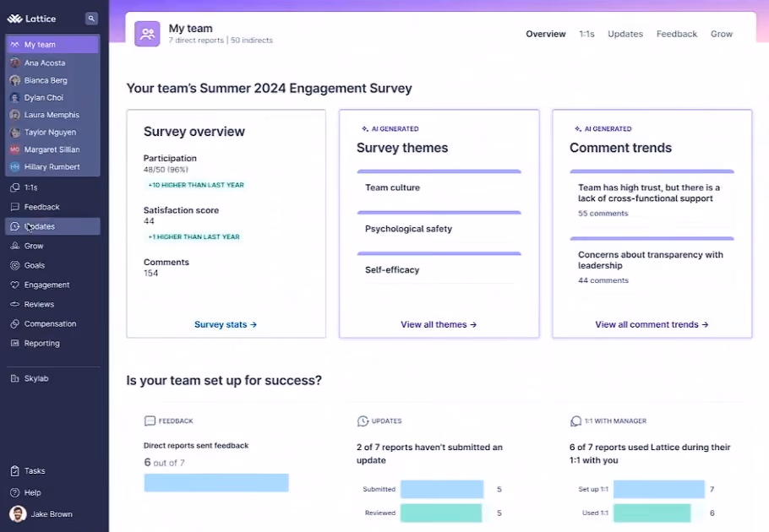The height and width of the screenshot is (532, 769).
Task: Click Jake Brown's profile avatar
Action: click(x=18, y=514)
